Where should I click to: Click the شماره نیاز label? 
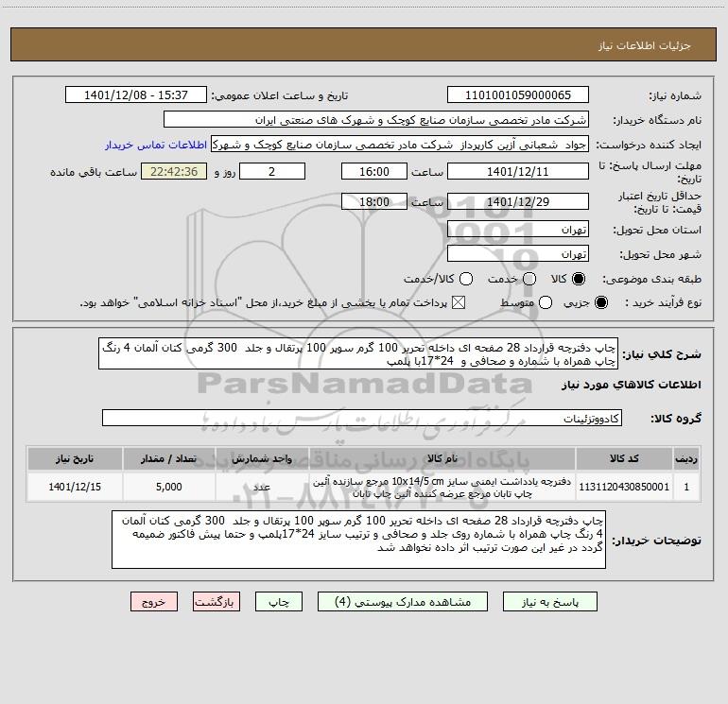675,96
